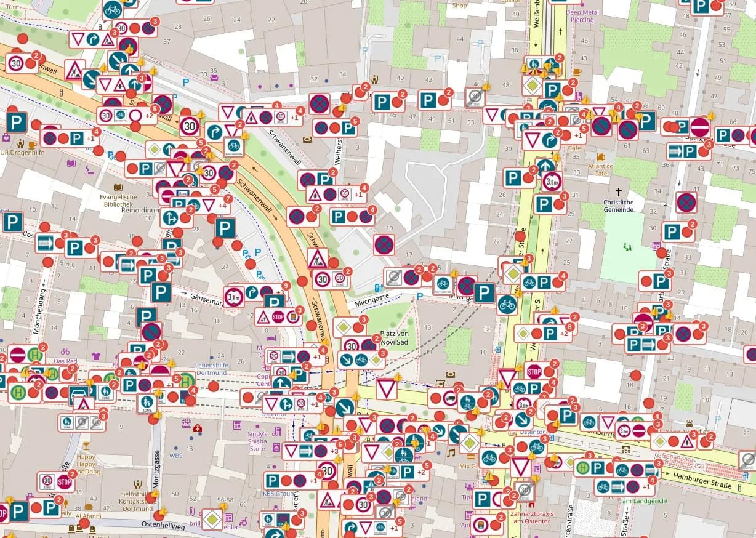Select the 3.8m height limit marker beside Gänsemarkt
Image resolution: width=756 pixels, height=538 pixels.
point(234,297)
